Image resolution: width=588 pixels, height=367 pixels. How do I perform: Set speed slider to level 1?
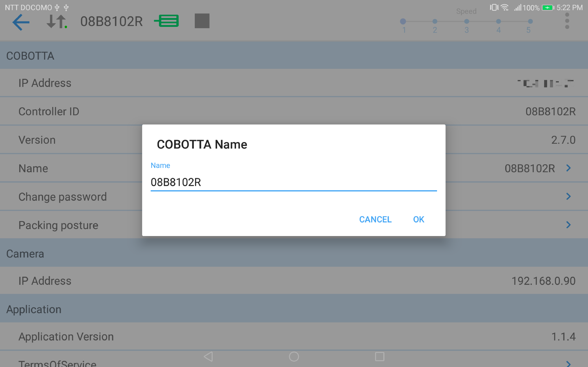(x=403, y=21)
